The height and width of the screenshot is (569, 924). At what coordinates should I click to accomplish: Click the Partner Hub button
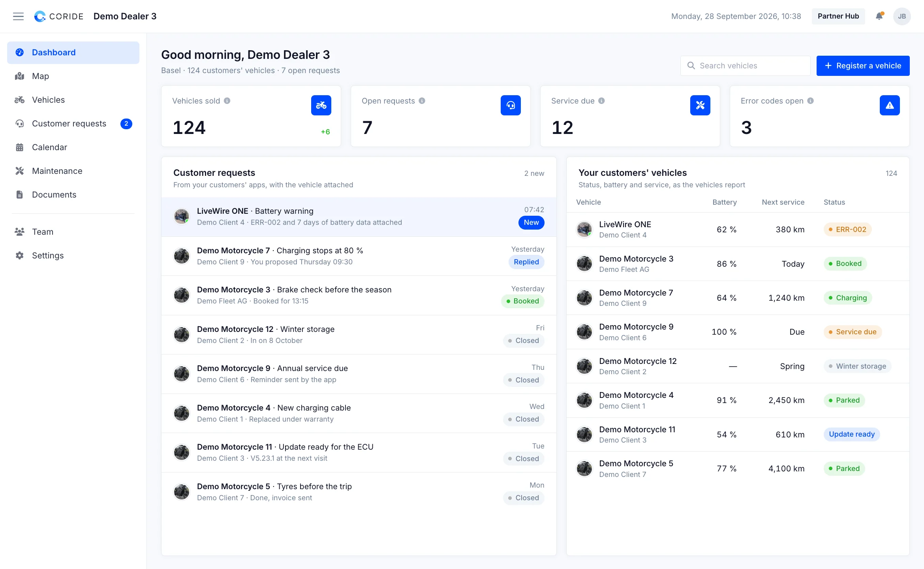click(x=838, y=16)
